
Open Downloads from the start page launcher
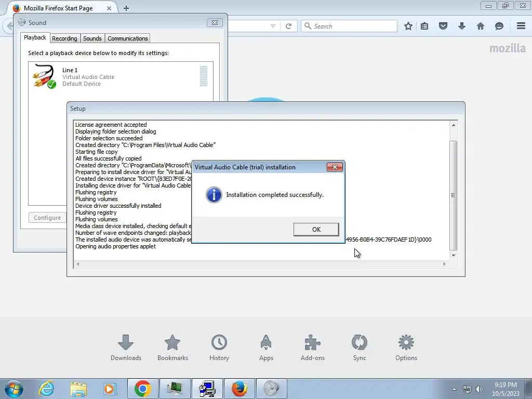126,348
